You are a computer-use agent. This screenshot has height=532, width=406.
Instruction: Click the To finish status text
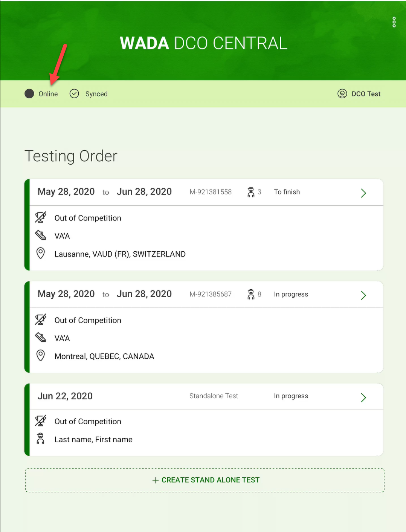[287, 192]
